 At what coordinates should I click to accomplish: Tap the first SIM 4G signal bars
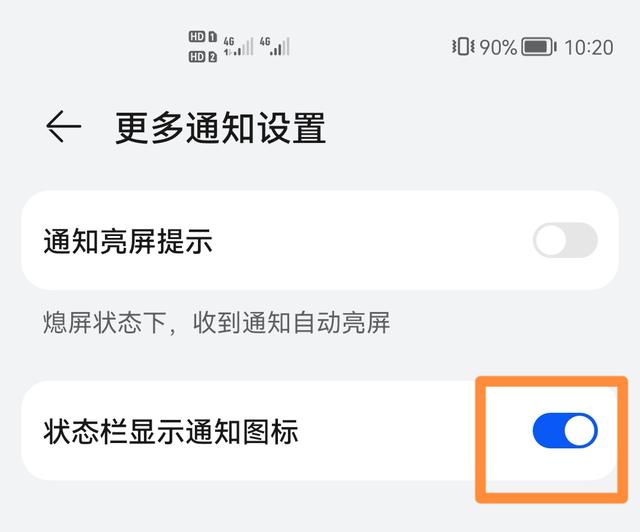(238, 46)
